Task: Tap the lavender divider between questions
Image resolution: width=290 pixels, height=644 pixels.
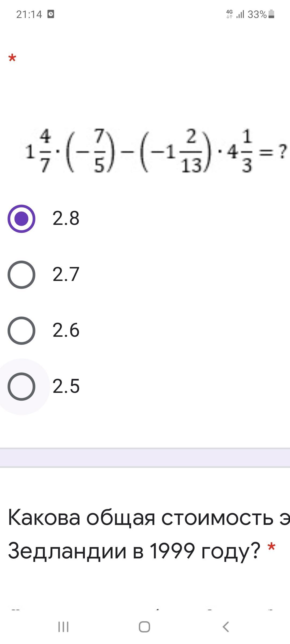Action: pos(145,458)
